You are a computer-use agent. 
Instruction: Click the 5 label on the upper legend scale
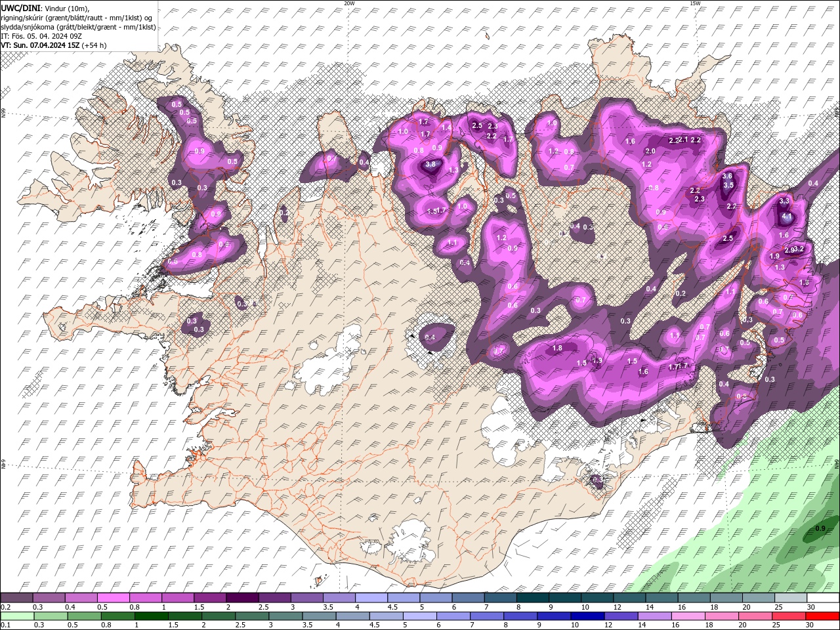(421, 607)
